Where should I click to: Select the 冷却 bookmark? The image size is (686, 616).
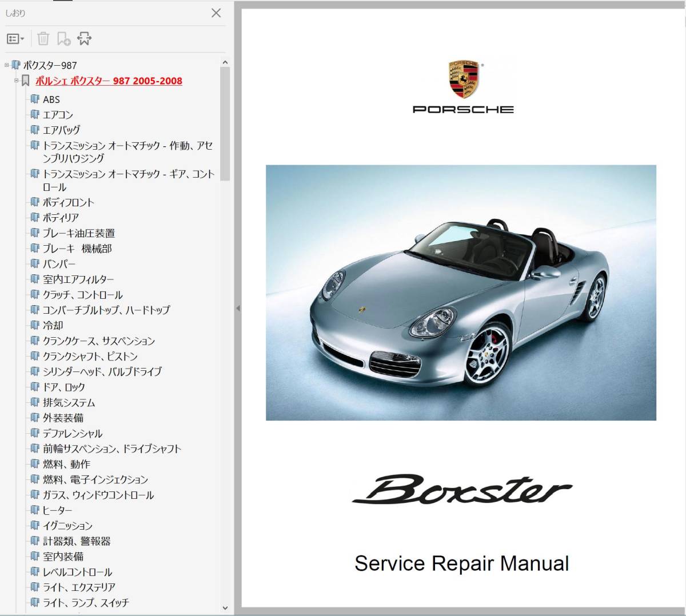pos(53,326)
